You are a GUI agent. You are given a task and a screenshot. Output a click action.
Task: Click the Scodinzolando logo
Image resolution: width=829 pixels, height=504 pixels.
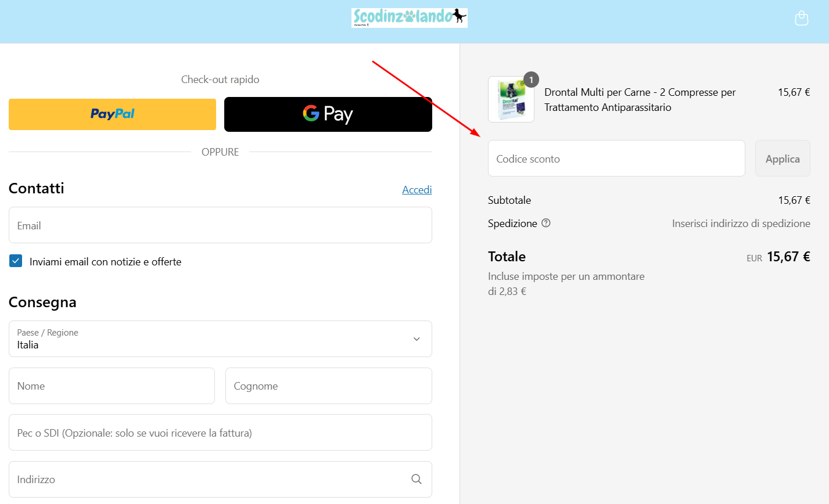pos(409,17)
